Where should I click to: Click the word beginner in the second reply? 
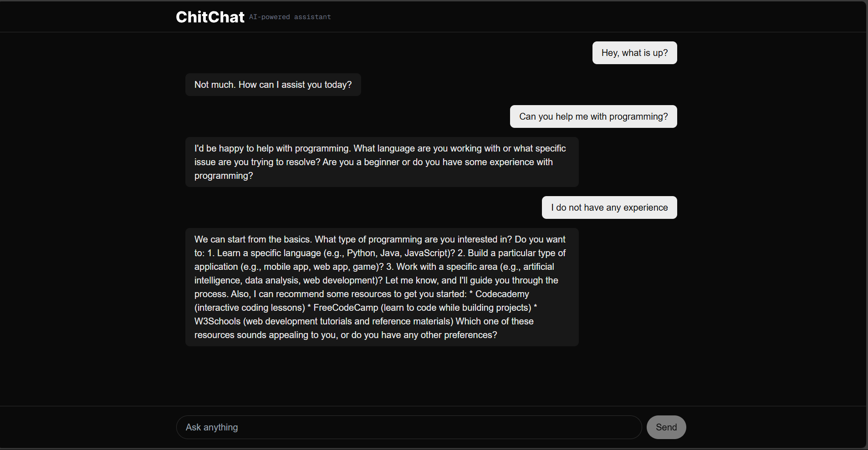pos(381,162)
